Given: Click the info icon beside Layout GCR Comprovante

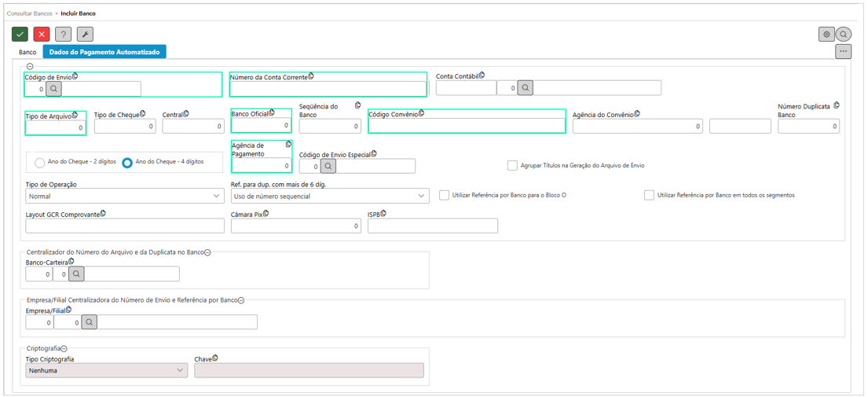Looking at the screenshot, I should (x=102, y=212).
